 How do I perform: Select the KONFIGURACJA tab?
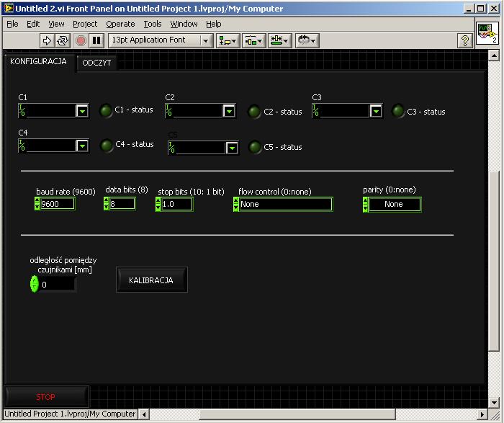click(39, 61)
